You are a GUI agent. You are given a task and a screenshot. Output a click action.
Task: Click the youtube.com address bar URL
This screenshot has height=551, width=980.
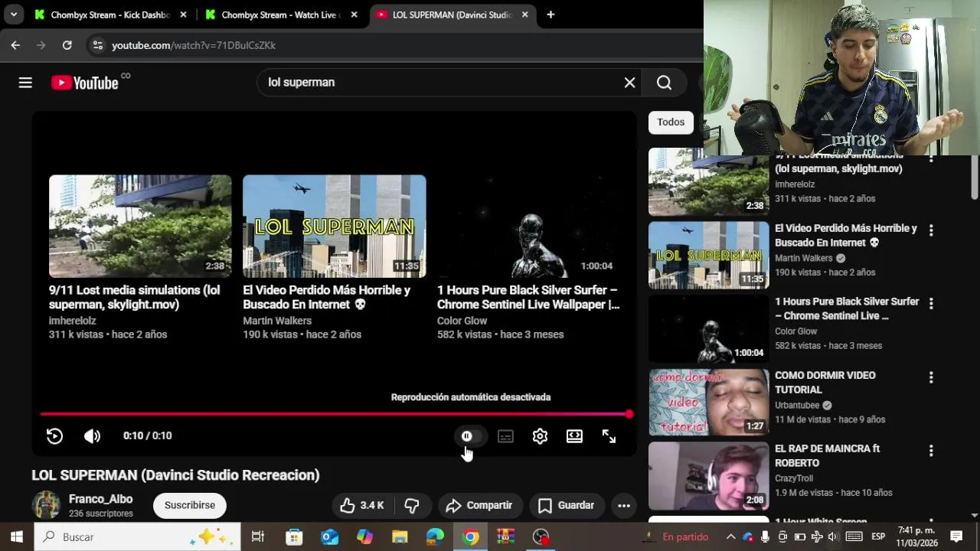pyautogui.click(x=194, y=45)
